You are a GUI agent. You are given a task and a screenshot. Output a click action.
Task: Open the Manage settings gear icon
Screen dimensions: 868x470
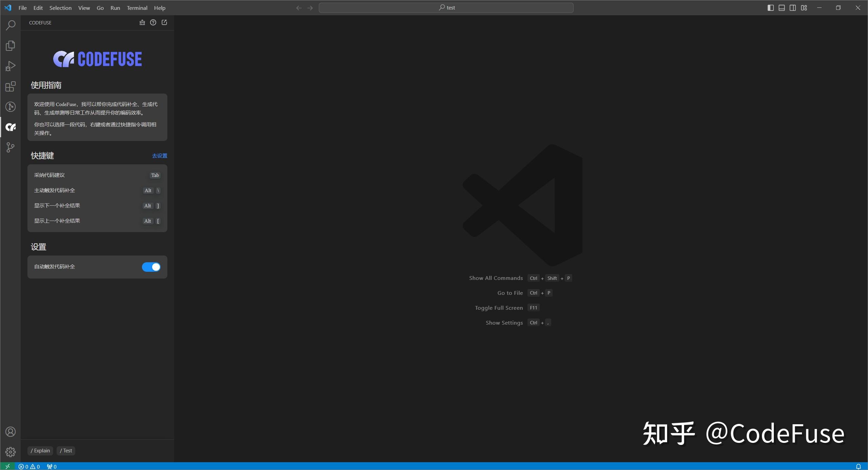coord(11,452)
